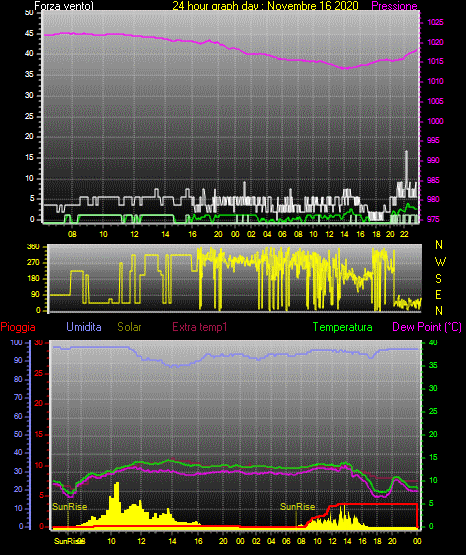Screen dimensions: 466x555
Task: Click the E compass direction label
Action: coord(438,294)
